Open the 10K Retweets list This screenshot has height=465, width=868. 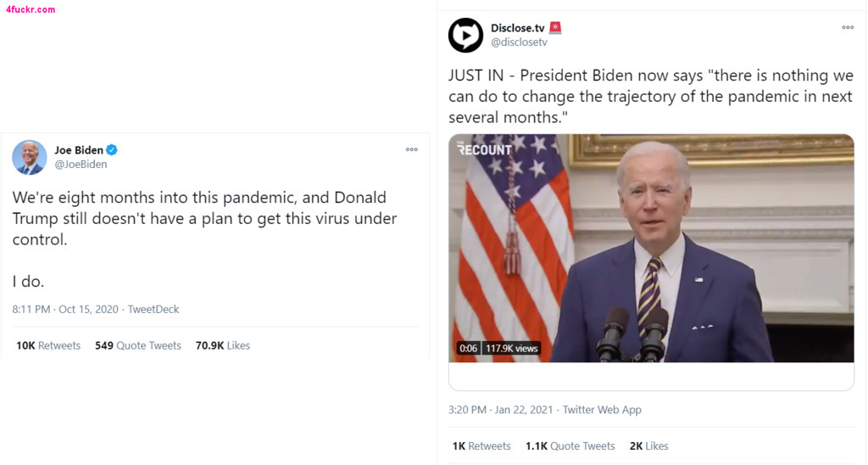(48, 345)
